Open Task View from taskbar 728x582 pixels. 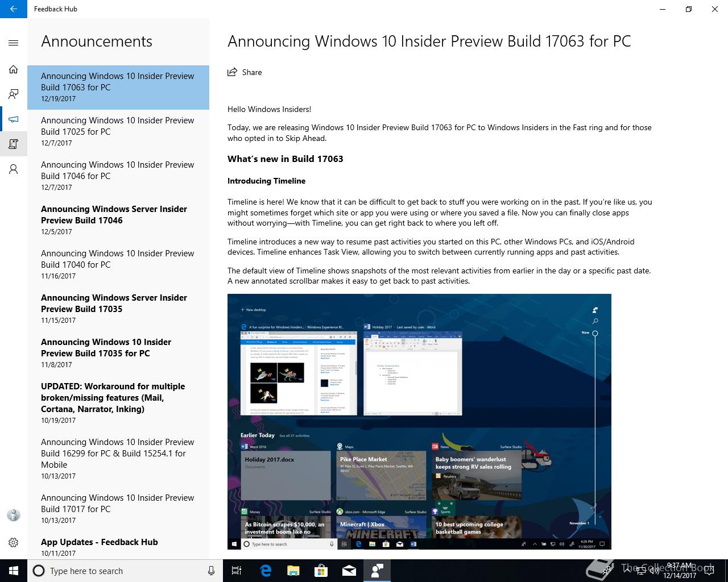click(x=237, y=571)
